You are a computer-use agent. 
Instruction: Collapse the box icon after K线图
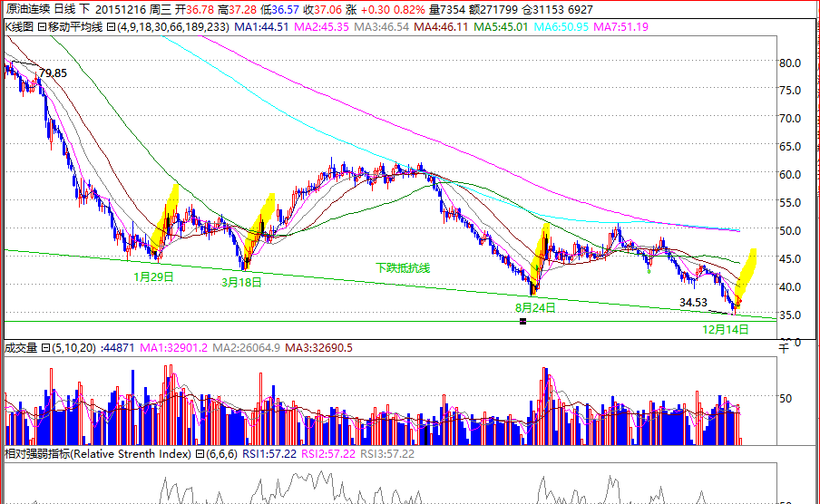pyautogui.click(x=42, y=27)
